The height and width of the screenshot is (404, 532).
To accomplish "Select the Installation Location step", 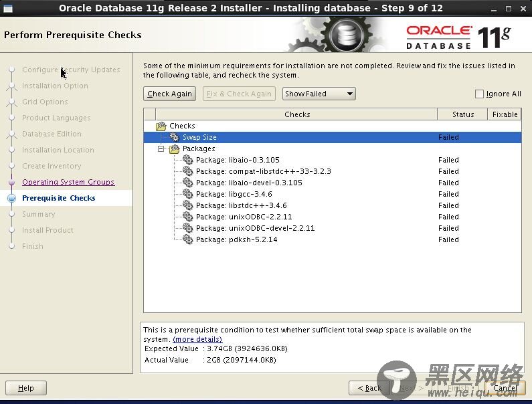I will point(58,150).
